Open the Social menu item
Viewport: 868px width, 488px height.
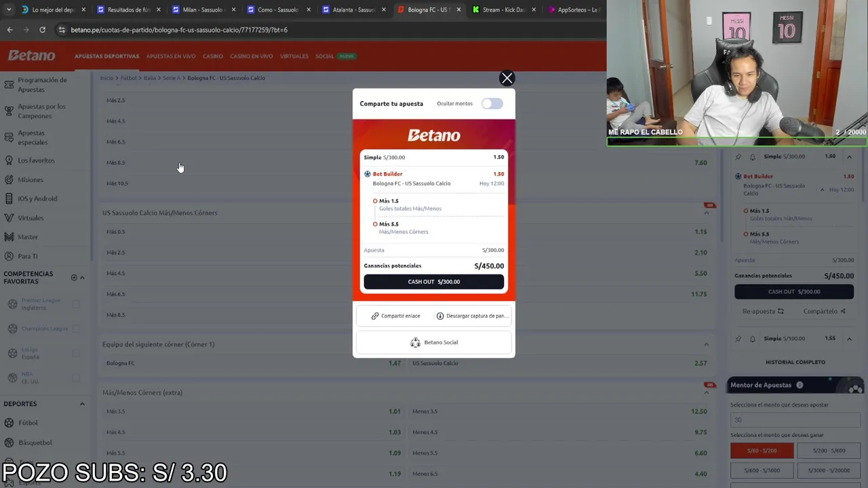325,56
